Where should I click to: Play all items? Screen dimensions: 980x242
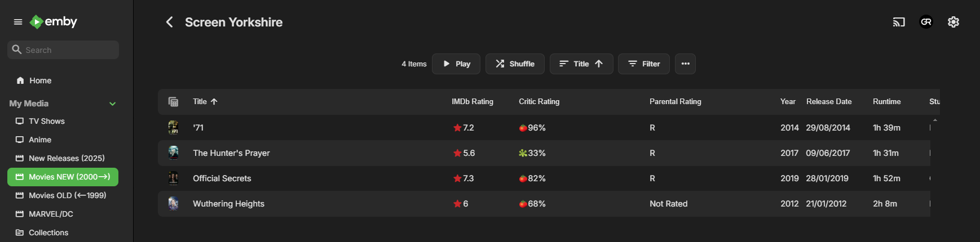456,64
